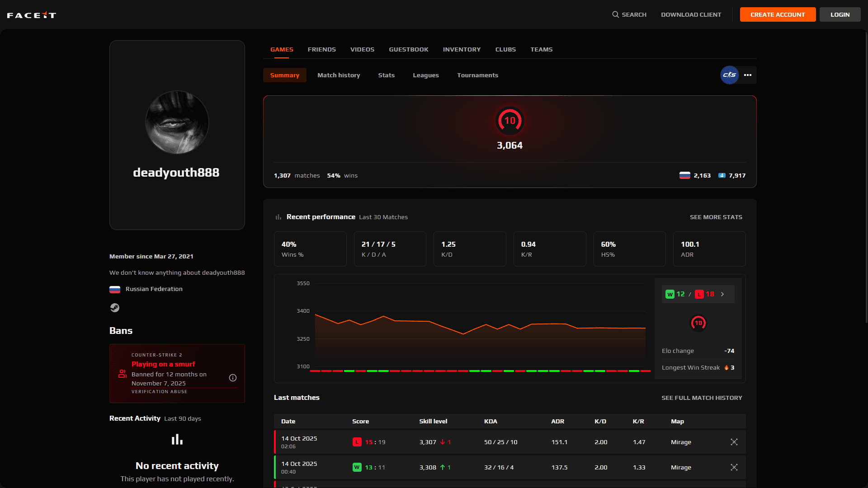
Task: Click crossed swords icon for 15:19 match
Action: click(734, 442)
